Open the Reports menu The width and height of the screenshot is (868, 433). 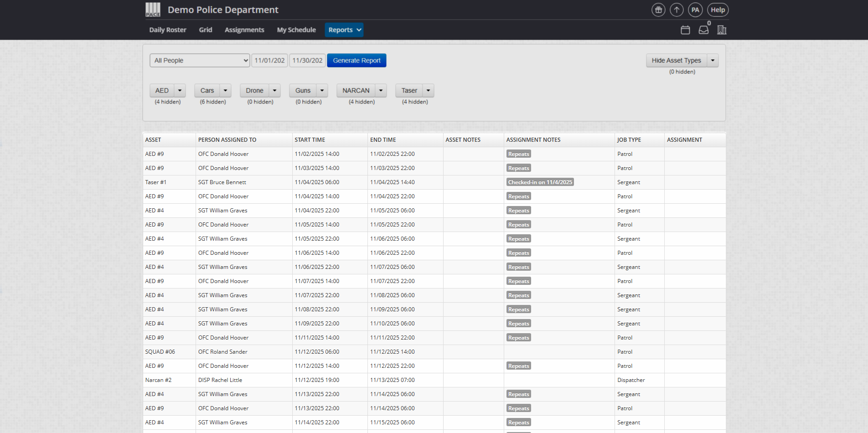click(344, 30)
